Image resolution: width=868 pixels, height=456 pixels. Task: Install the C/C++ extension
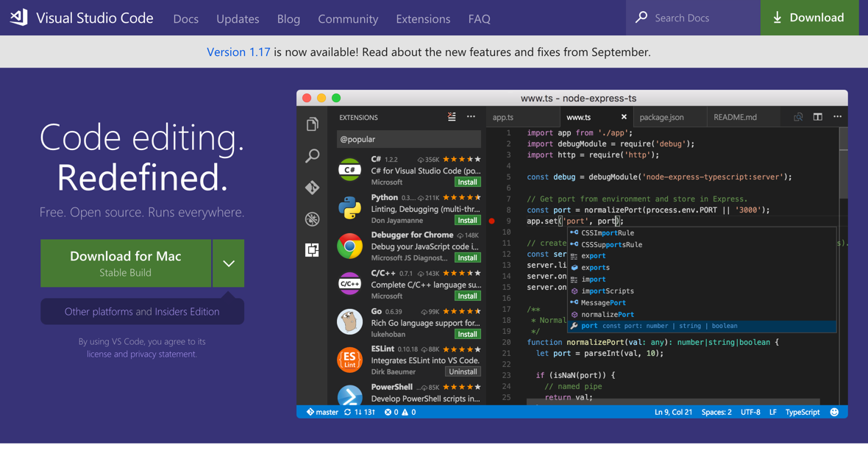click(467, 296)
